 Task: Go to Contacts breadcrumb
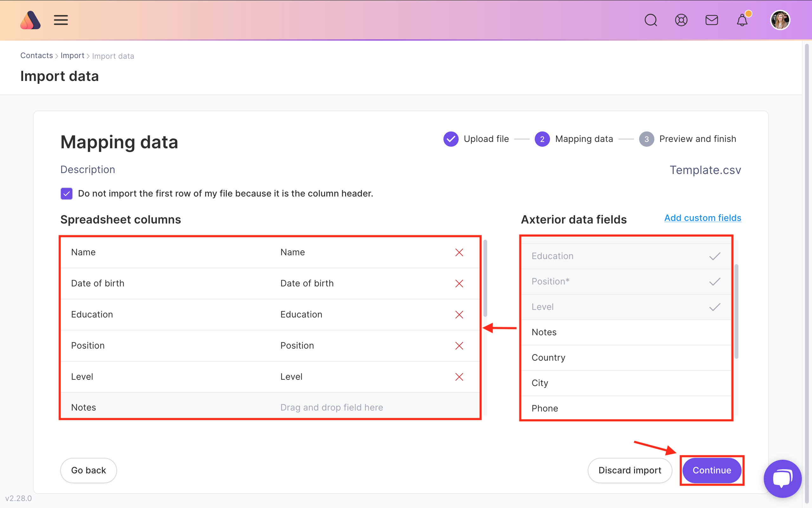point(36,56)
